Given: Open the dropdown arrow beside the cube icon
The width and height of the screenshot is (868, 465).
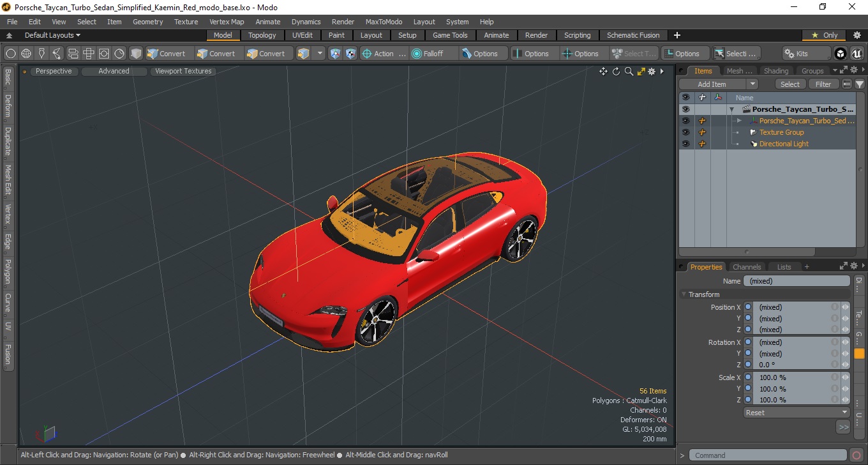Looking at the screenshot, I should point(320,54).
